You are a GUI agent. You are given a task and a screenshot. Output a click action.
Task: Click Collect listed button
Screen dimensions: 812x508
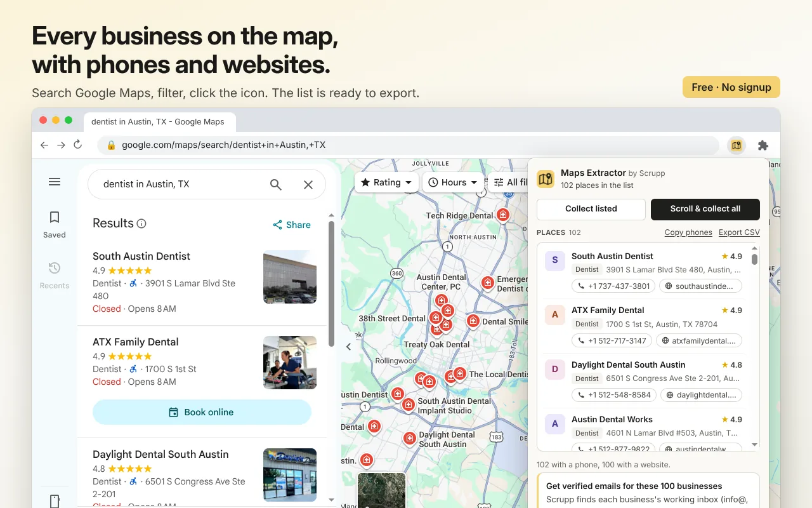(x=591, y=209)
